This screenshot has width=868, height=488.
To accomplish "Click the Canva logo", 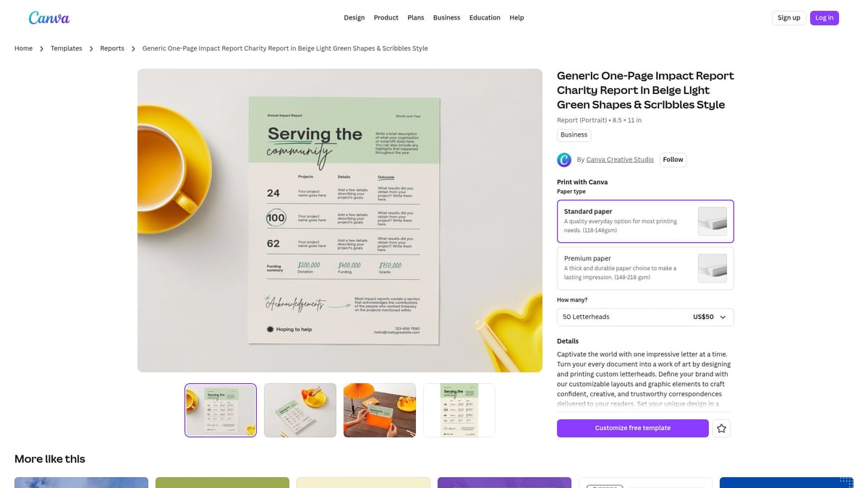I will 48,17.
